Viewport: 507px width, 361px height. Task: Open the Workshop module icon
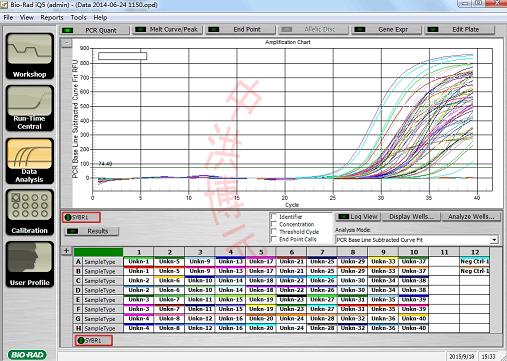click(30, 56)
